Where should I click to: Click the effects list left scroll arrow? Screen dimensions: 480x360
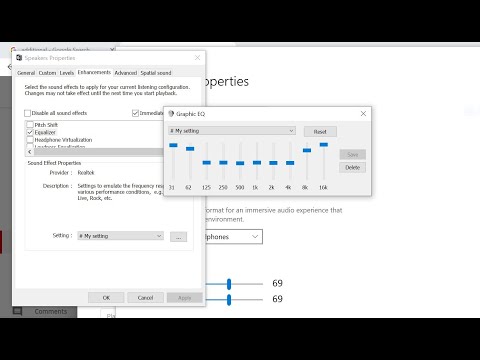[29, 152]
